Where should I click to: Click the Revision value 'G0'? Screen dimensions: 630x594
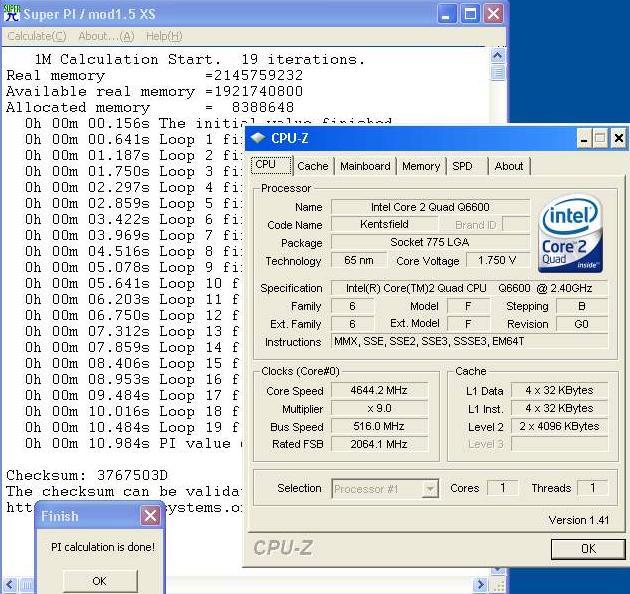pyautogui.click(x=582, y=324)
